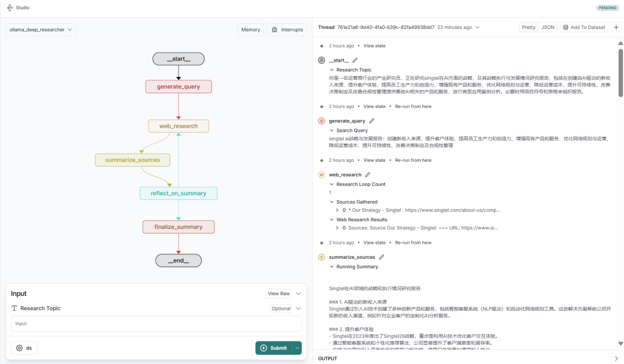Click the scrollbar up arrow
The height and width of the screenshot is (364, 624).
(x=621, y=43)
